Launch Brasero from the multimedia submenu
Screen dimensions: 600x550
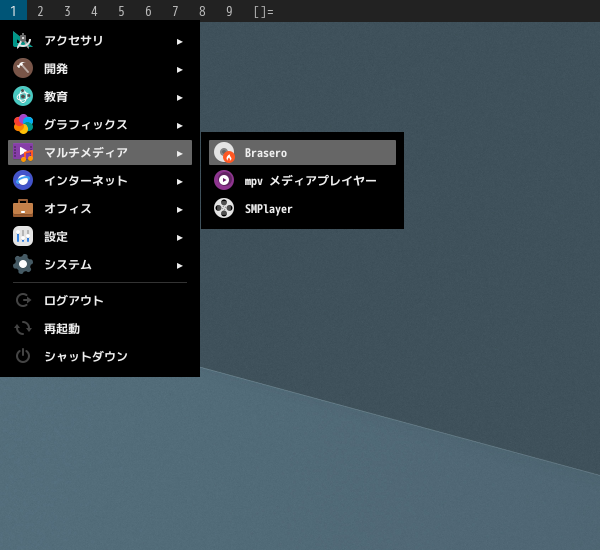pyautogui.click(x=302, y=152)
